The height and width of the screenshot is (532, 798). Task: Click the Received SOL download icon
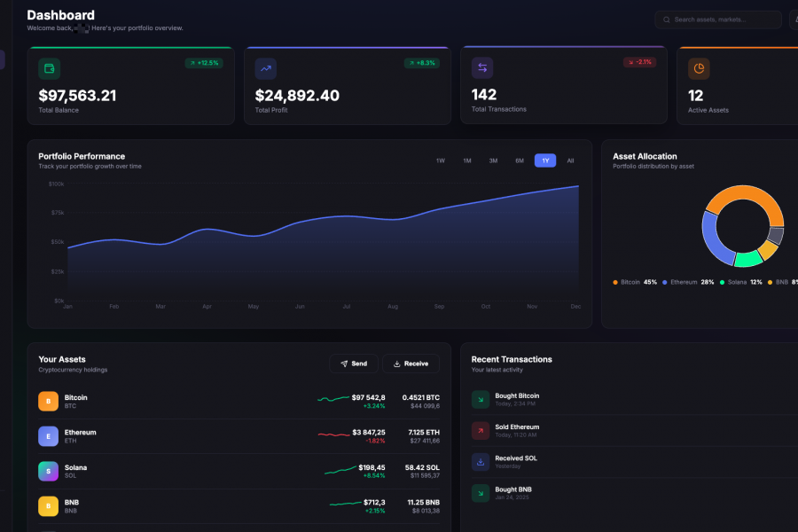coord(481,462)
